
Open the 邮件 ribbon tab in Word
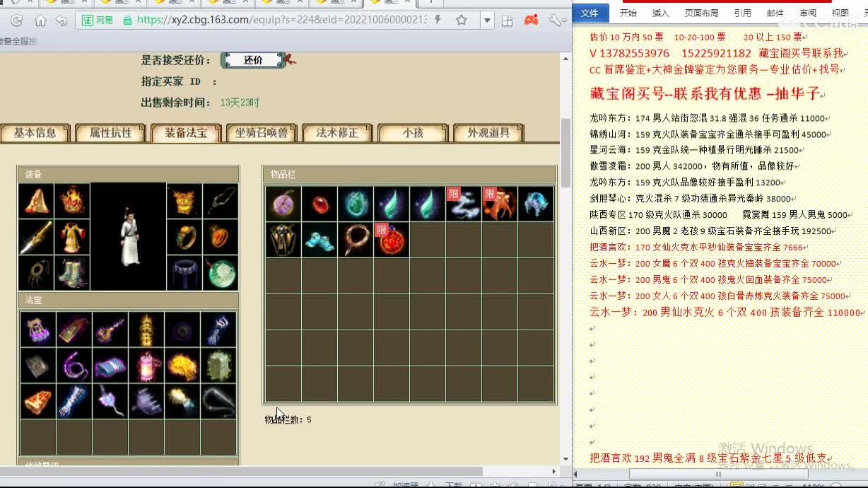[775, 13]
